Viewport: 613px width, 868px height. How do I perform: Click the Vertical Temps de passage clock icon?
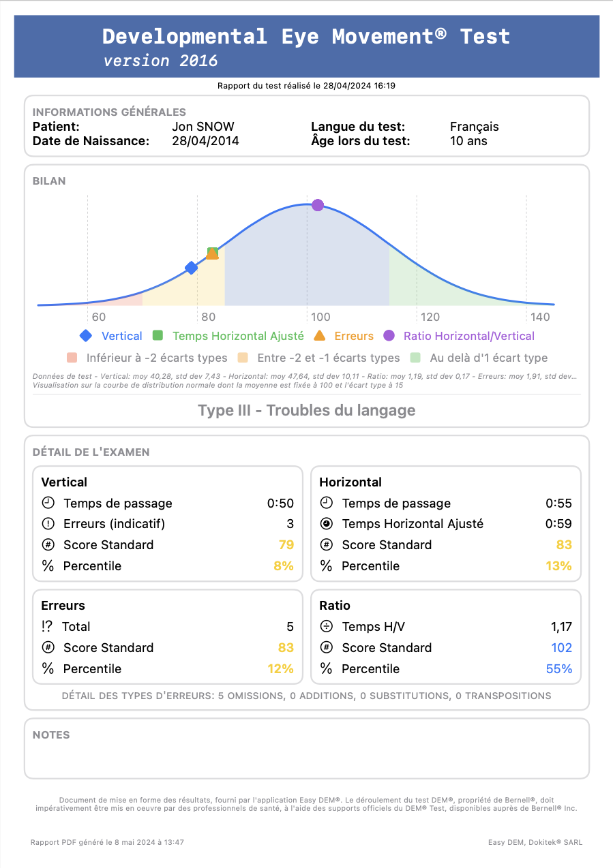coord(48,503)
